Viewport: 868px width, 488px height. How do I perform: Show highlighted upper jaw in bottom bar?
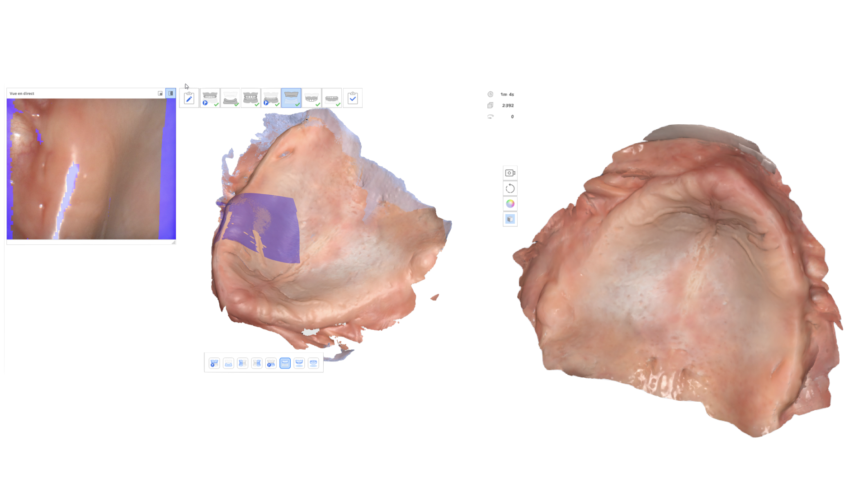click(285, 363)
